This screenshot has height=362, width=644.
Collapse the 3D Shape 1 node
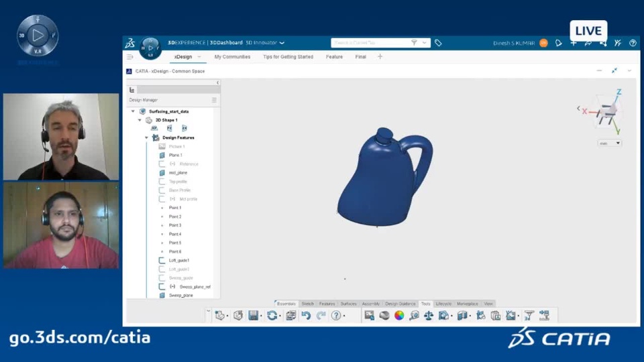point(140,120)
